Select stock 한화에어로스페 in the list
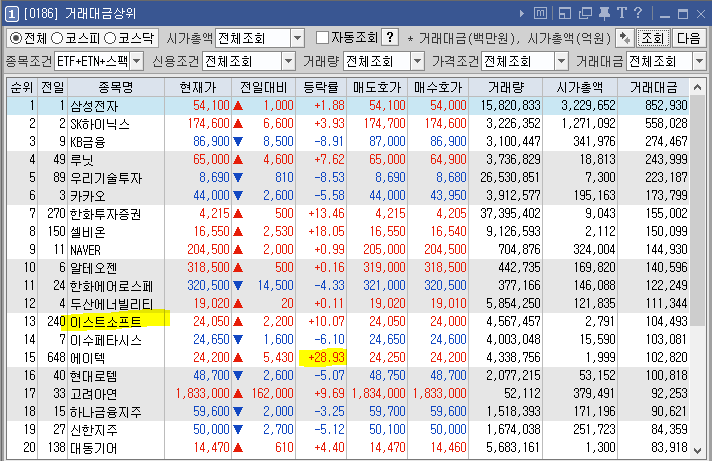The image size is (712, 461). point(111,286)
